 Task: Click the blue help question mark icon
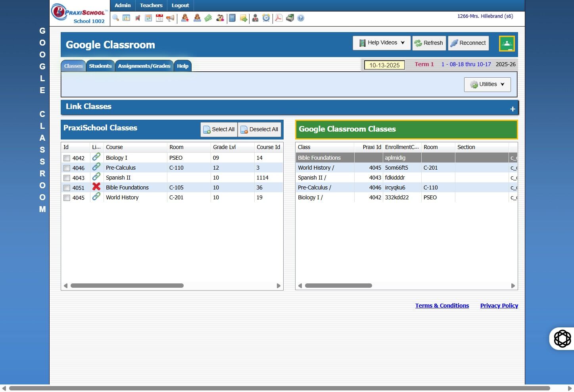[301, 18]
